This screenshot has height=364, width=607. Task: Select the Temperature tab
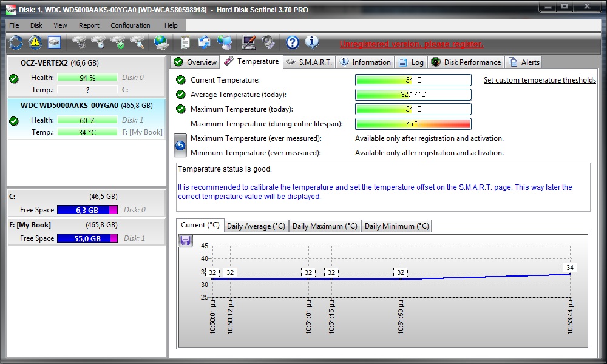(x=252, y=61)
